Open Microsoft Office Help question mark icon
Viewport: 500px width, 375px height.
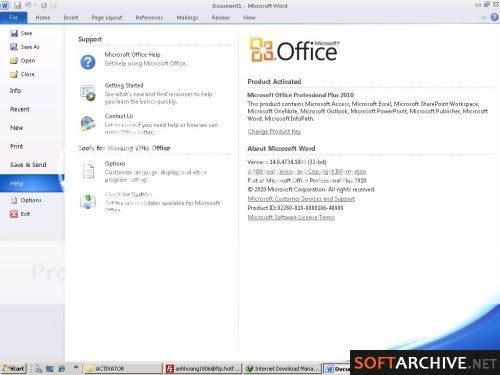88,62
